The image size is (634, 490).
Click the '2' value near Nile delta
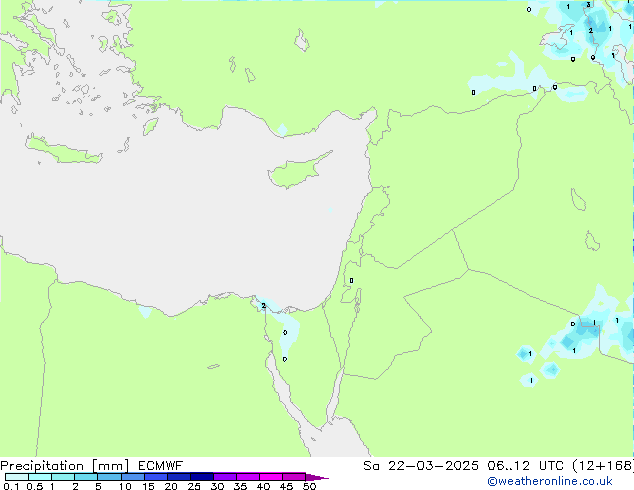(x=264, y=306)
